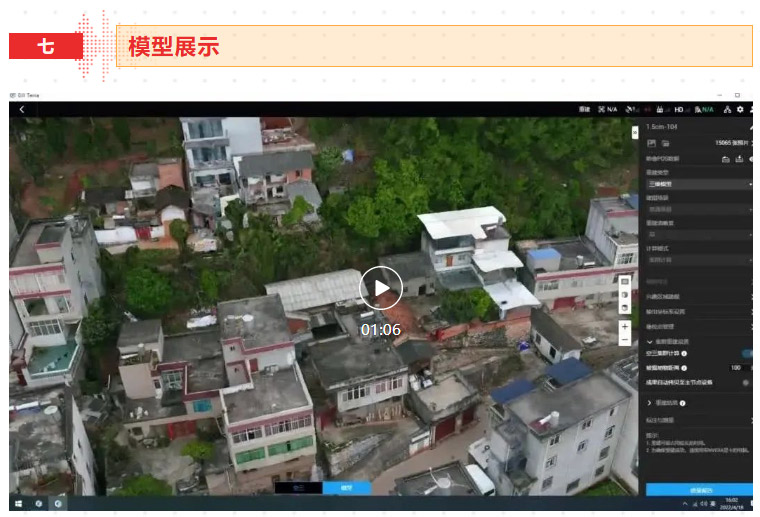Zoom in with the plus button
The image size is (760, 517).
625,326
